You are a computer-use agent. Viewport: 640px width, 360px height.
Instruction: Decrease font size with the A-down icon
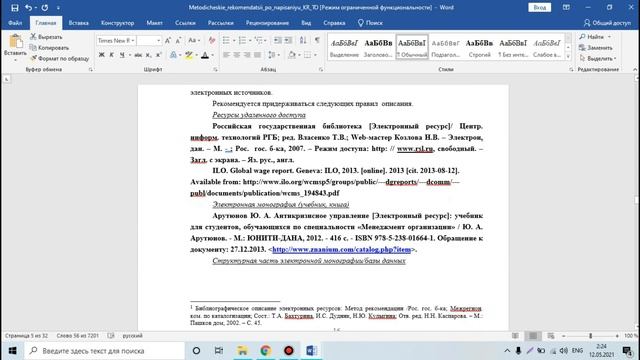coord(178,40)
